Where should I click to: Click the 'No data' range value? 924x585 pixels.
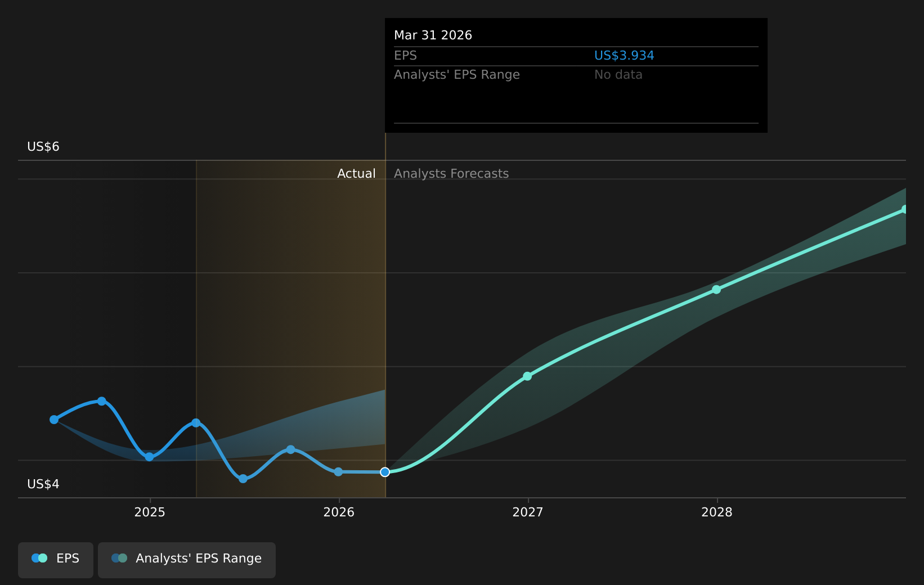click(618, 75)
